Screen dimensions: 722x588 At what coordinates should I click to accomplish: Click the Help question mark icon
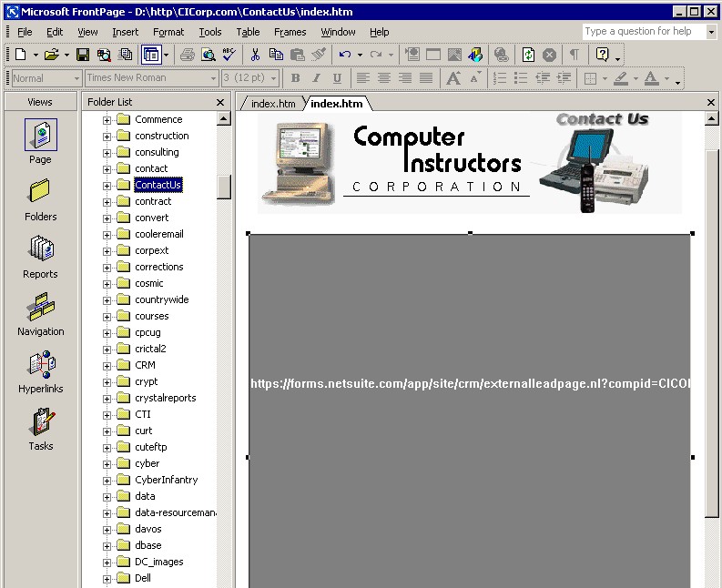(602, 55)
